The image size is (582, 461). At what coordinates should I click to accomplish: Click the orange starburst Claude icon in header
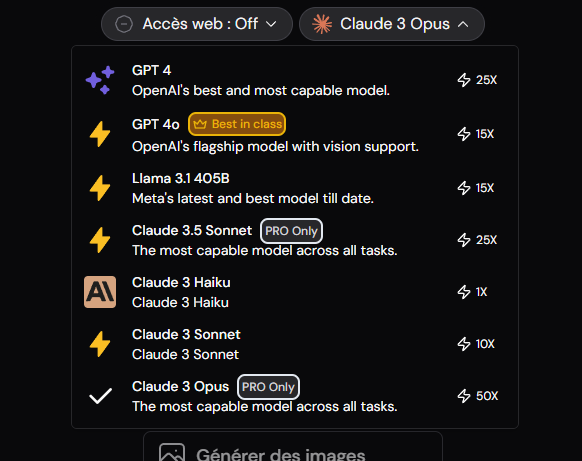[322, 24]
